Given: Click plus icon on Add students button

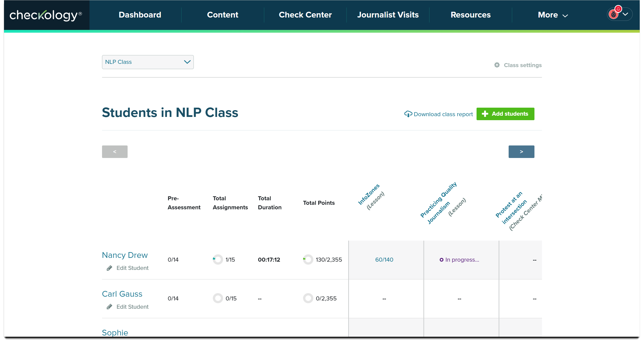Looking at the screenshot, I should 485,114.
